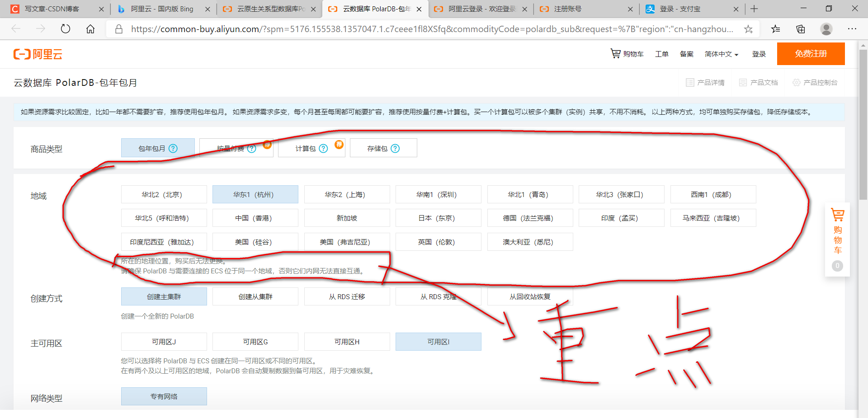Click help icon next to 存储包
Screen dimensions: 868x418
pyautogui.click(x=395, y=148)
